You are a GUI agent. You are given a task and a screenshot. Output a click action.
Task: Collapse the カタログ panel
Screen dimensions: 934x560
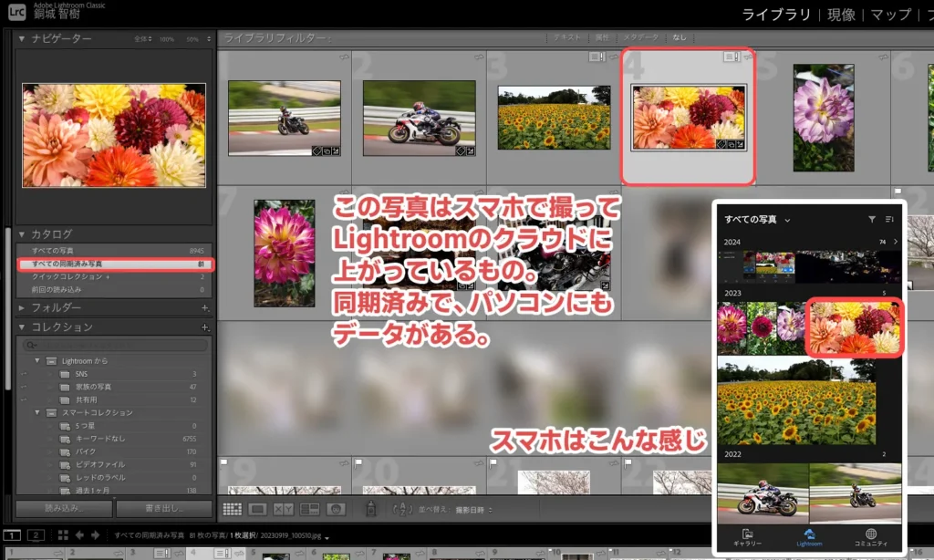coord(22,234)
